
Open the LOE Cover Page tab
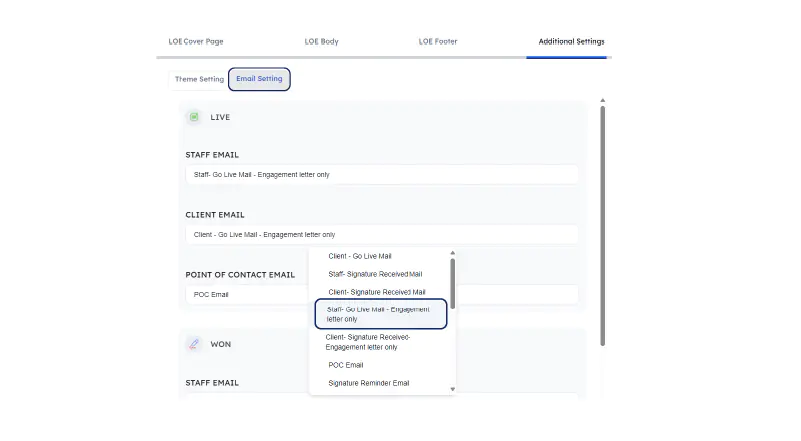(x=196, y=41)
